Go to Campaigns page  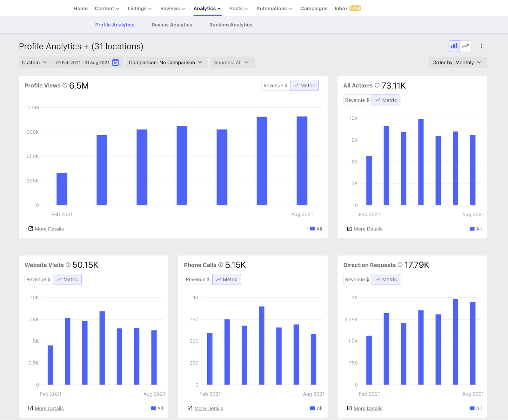tap(314, 9)
